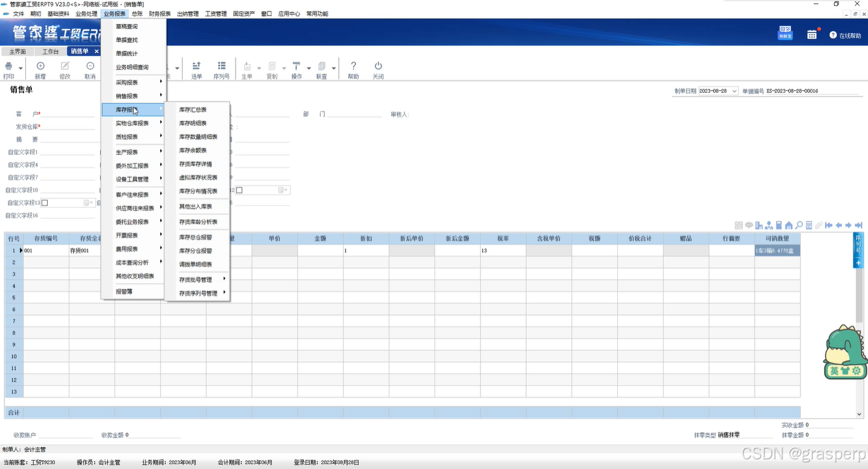The height and width of the screenshot is (469, 868).
Task: Click the 折扣 column header
Action: click(x=366, y=239)
